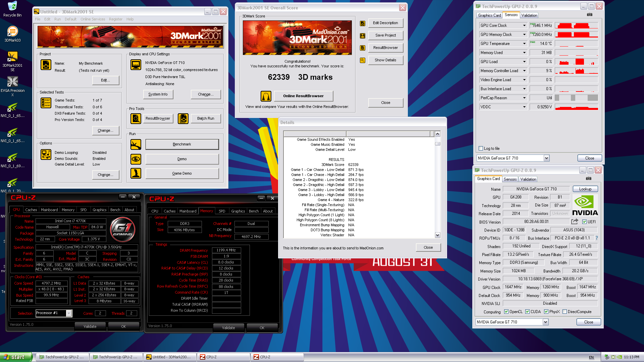The image size is (644, 362).
Task: Click the GPU Load sensor graph
Action: pos(576,62)
